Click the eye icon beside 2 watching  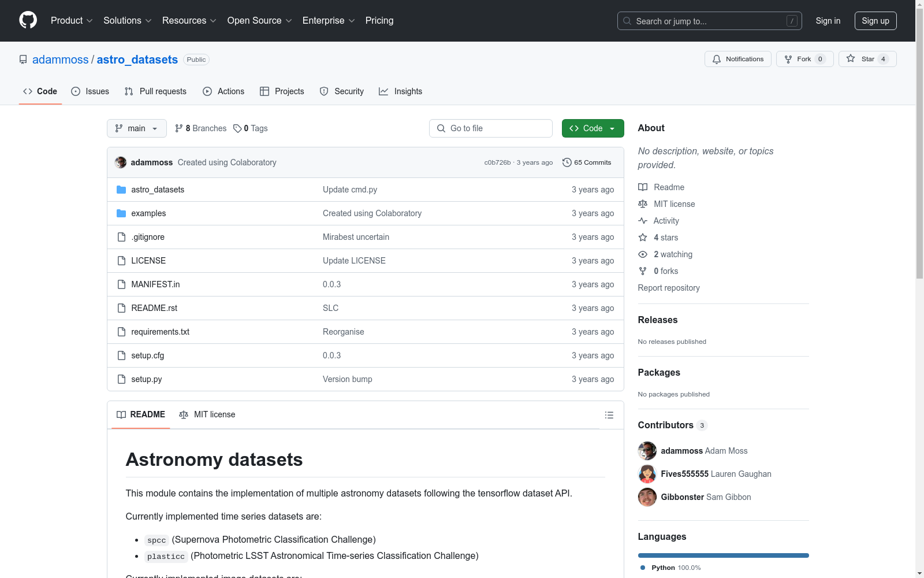[x=643, y=254]
